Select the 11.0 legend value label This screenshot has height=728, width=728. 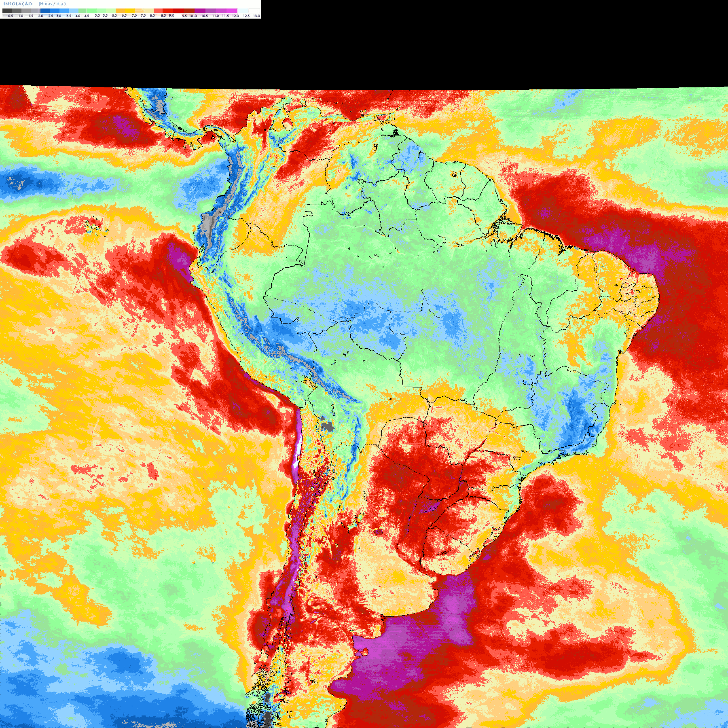(x=216, y=16)
